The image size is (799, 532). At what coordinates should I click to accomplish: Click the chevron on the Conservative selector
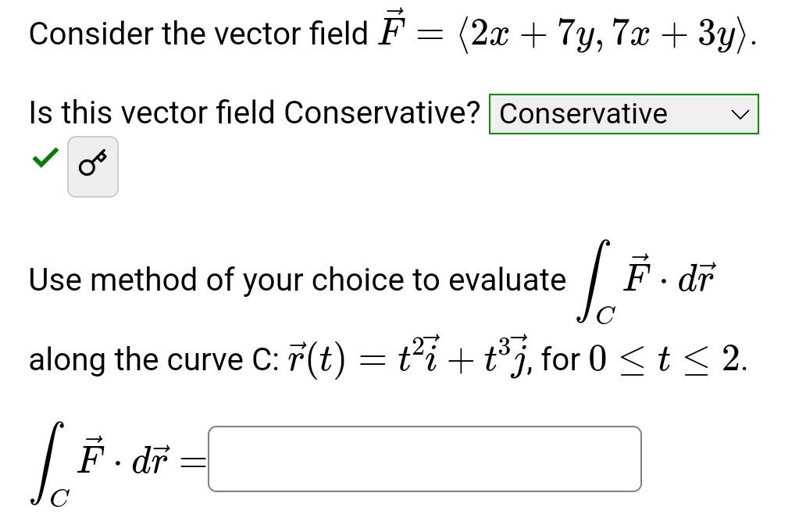click(740, 115)
